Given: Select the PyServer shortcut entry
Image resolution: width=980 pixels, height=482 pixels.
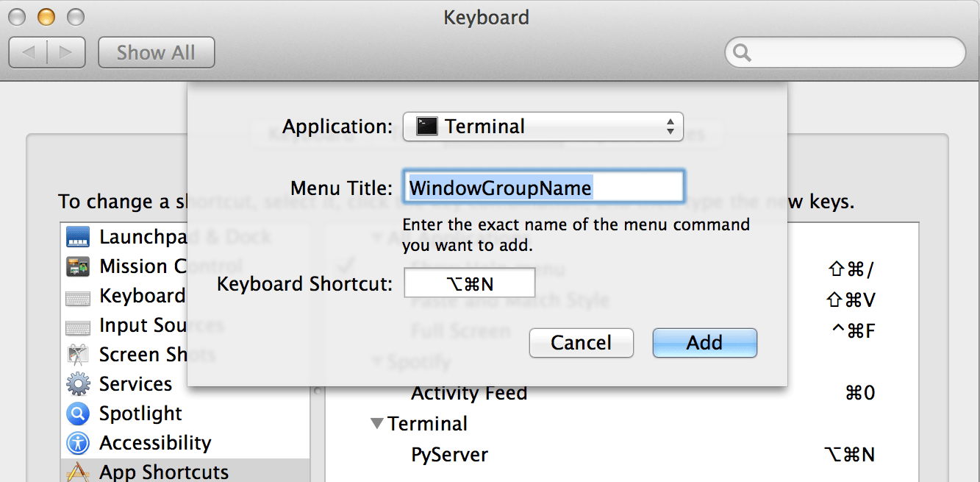Looking at the screenshot, I should (x=449, y=454).
